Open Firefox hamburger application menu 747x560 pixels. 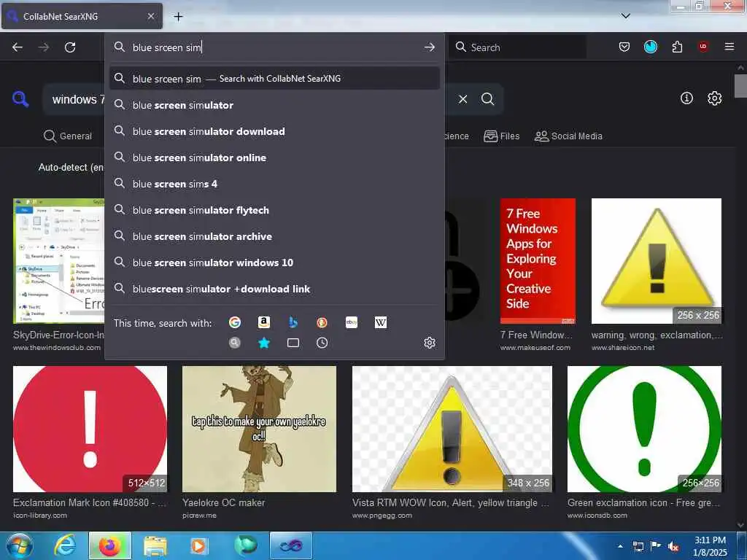click(x=729, y=47)
